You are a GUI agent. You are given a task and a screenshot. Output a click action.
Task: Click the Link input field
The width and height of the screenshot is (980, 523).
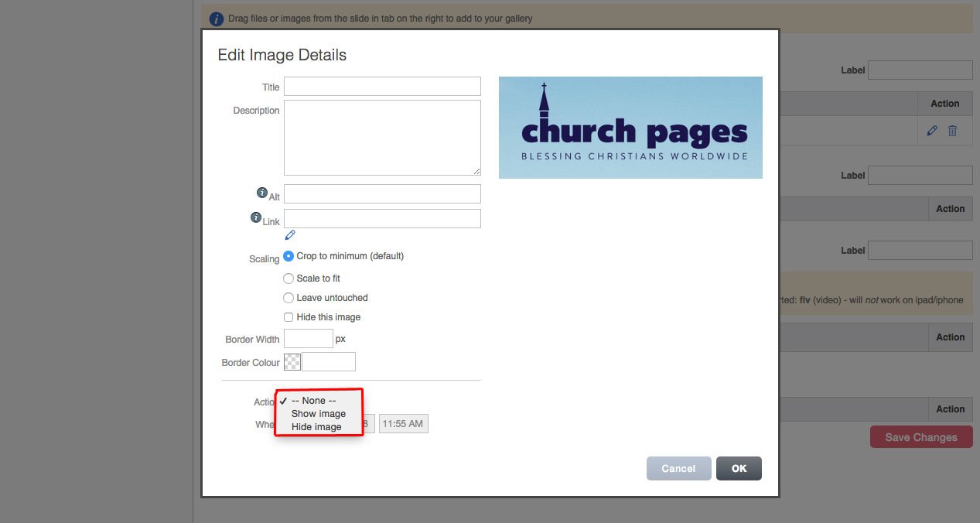[x=382, y=218]
